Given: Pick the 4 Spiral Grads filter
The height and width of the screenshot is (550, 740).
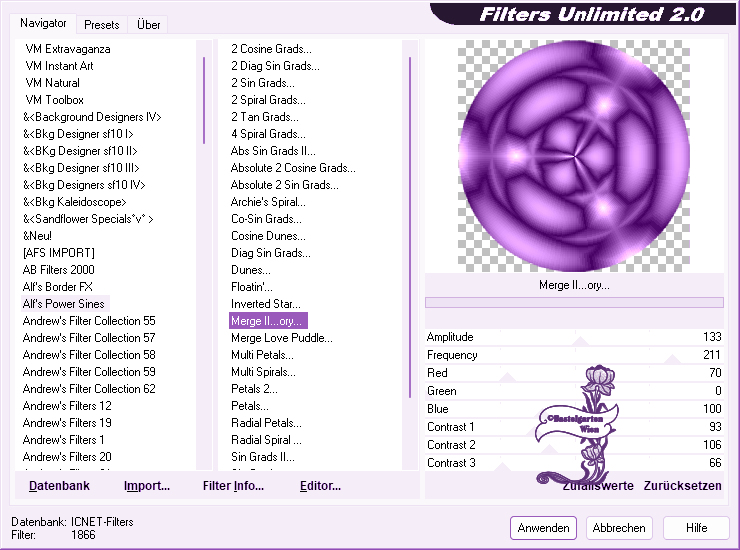Looking at the screenshot, I should (x=268, y=134).
